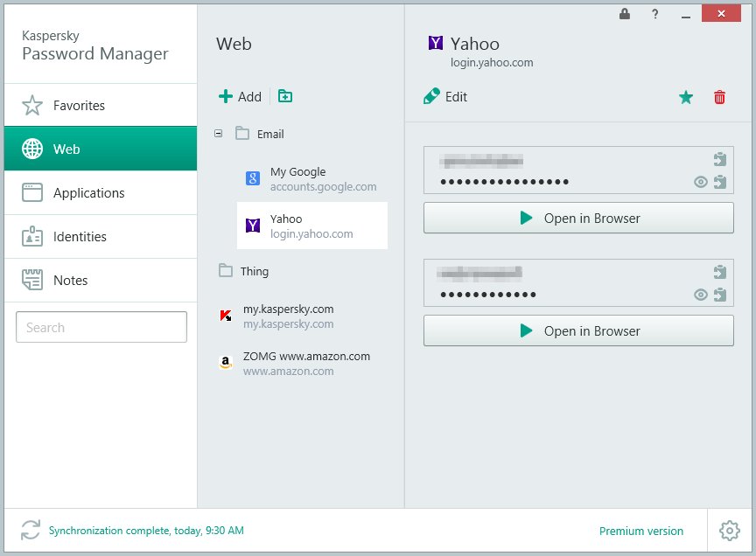Open the Premium version link
Screen dimensions: 756x556
640,531
